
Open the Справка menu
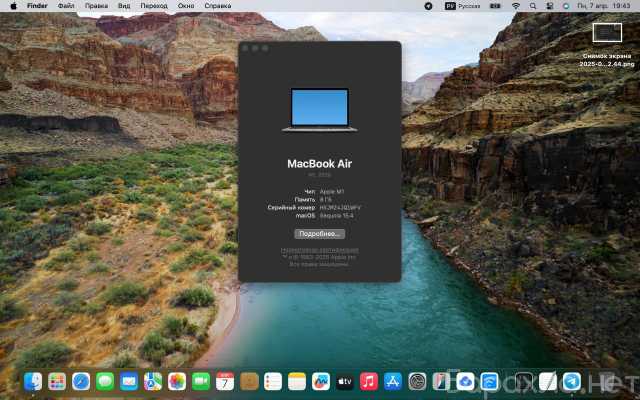pyautogui.click(x=218, y=6)
